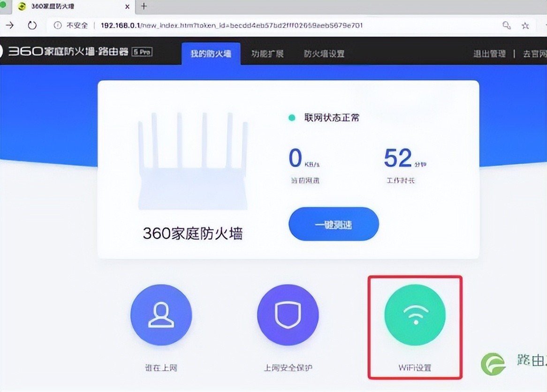Viewport: 547px width, 392px height.
Task: Click the 上网安全保护 shield icon
Action: [288, 315]
